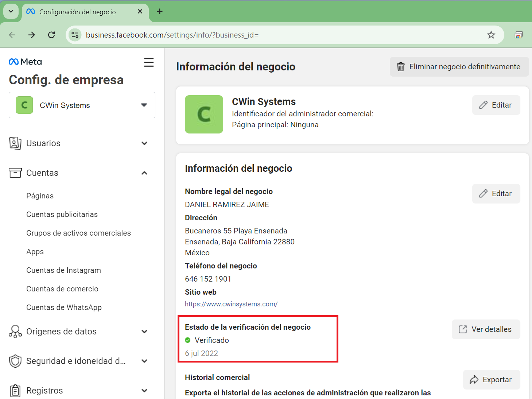The width and height of the screenshot is (532, 399).
Task: Click Exportar for historial comercial
Action: click(x=491, y=380)
